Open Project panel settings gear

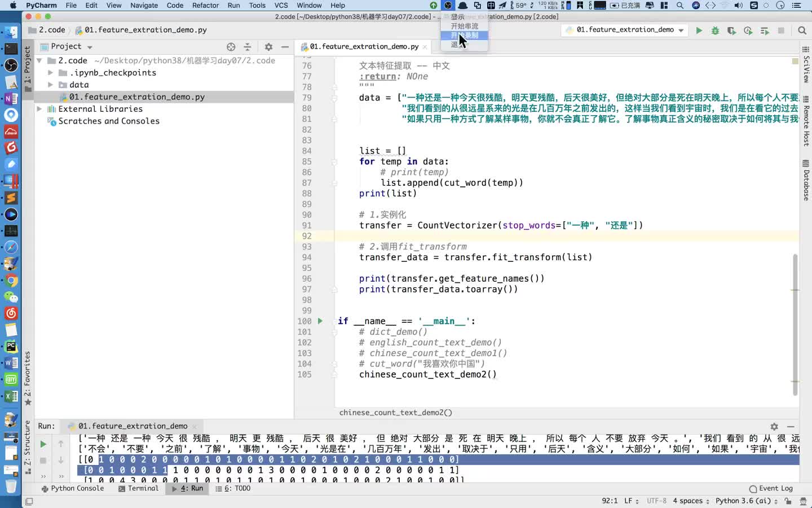(268, 47)
